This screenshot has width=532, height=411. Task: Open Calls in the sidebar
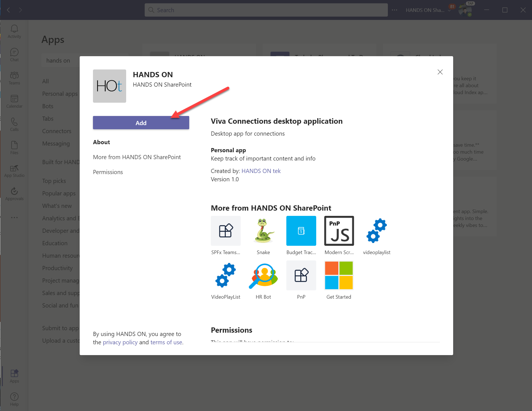point(14,124)
